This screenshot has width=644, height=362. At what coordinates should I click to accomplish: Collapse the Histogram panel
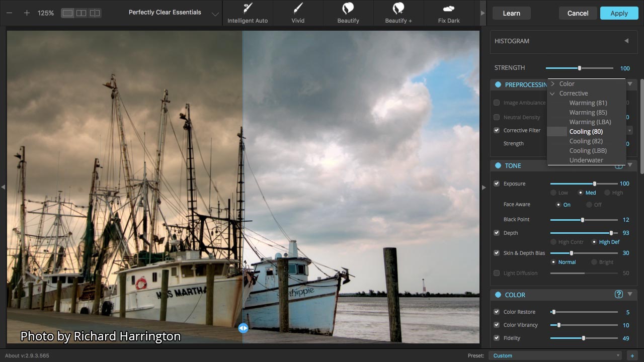click(626, 41)
